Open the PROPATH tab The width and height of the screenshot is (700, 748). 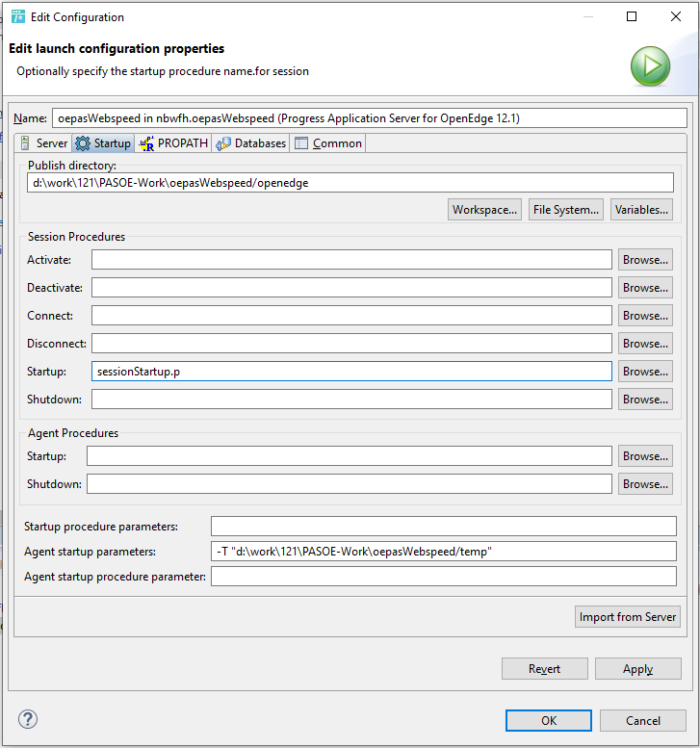[x=173, y=143]
